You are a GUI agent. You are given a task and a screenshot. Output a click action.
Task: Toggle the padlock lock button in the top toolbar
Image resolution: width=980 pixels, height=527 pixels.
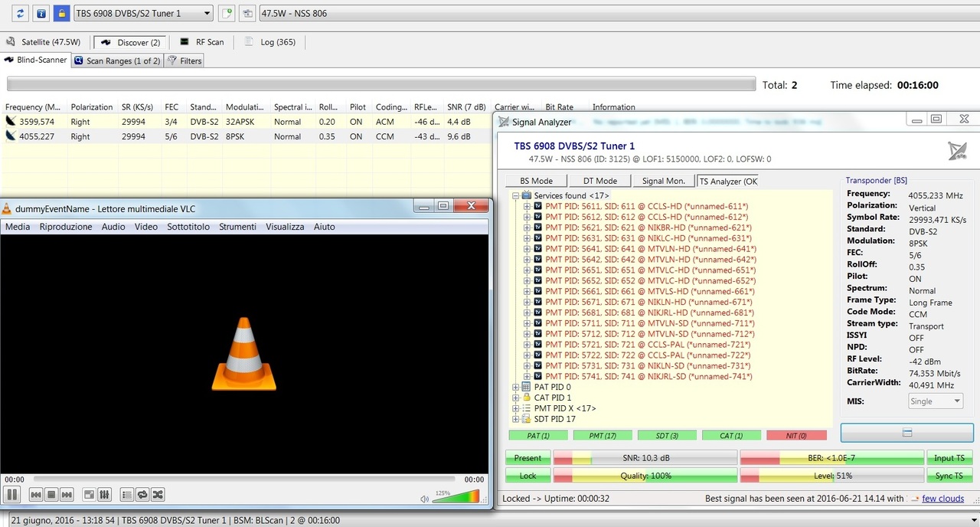[61, 13]
